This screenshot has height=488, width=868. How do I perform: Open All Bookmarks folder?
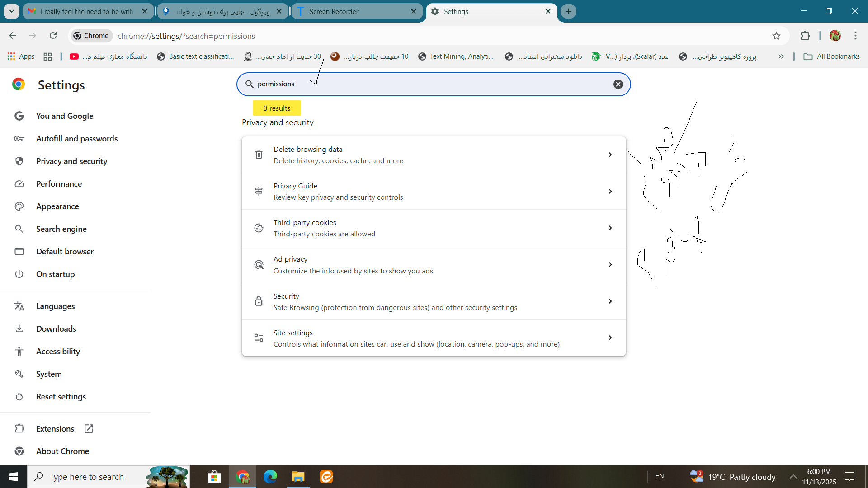(832, 56)
